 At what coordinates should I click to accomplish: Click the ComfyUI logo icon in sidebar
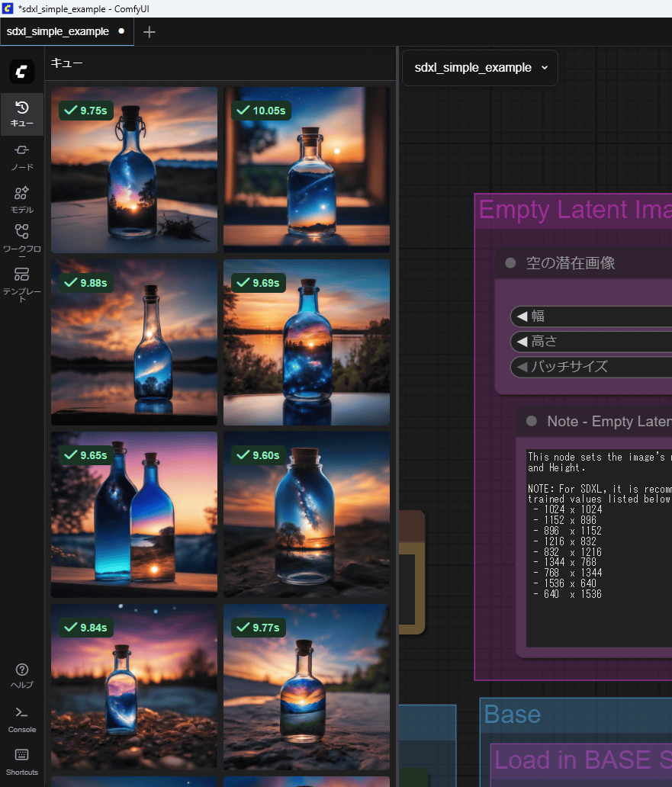(x=21, y=72)
